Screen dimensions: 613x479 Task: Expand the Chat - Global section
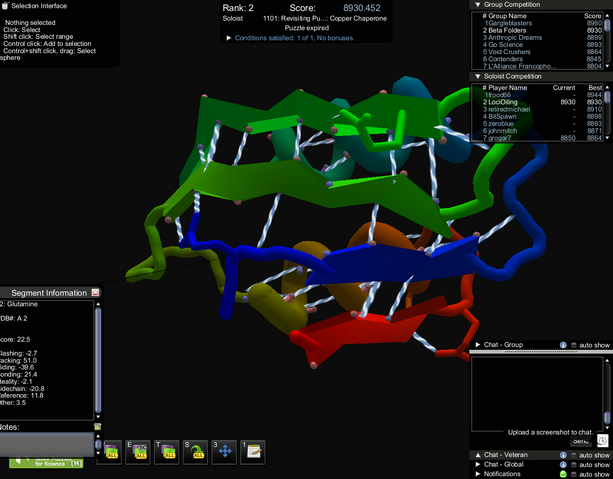click(x=477, y=465)
